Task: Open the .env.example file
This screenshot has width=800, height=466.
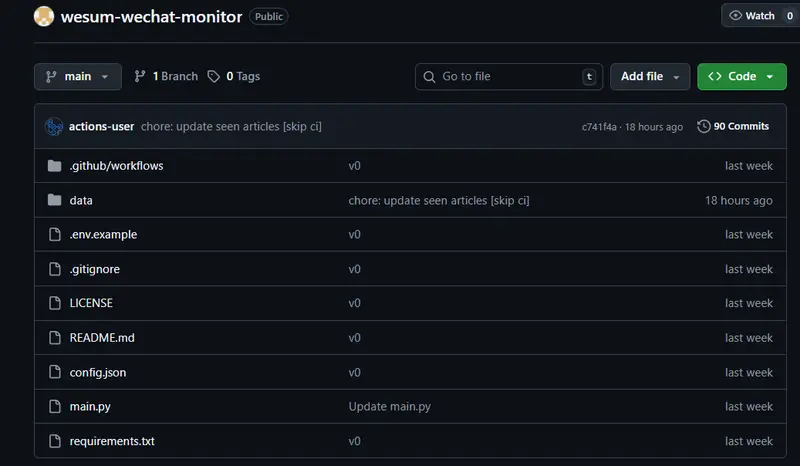Action: (103, 234)
